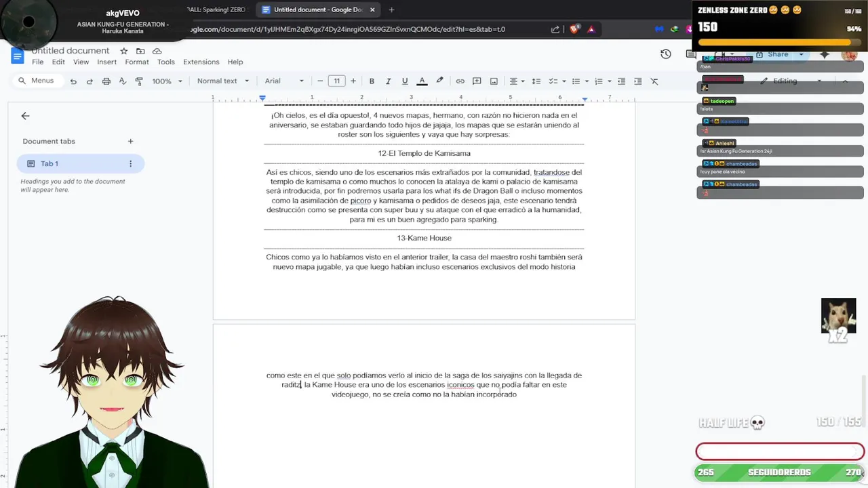868x488 pixels.
Task: Click the left indent marker on ruler
Action: (x=262, y=99)
